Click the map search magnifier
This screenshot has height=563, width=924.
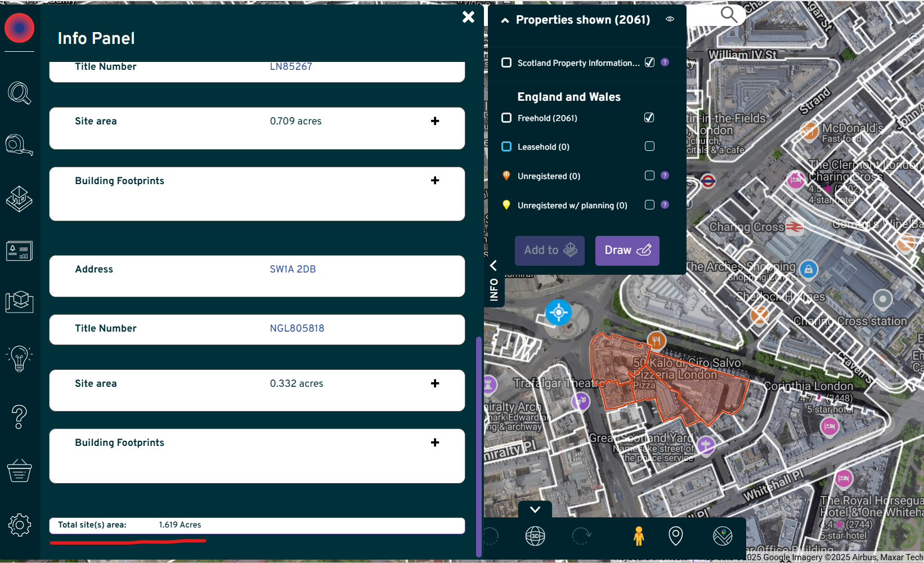[729, 15]
